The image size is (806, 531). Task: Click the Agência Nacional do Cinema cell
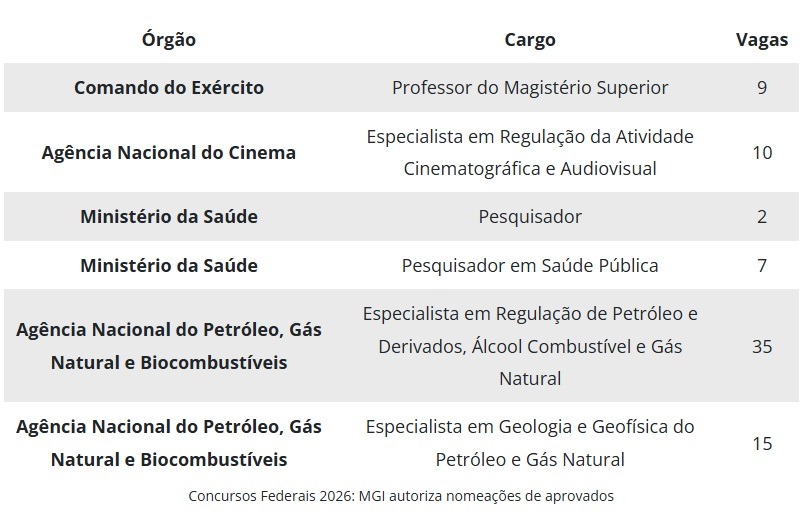click(169, 152)
